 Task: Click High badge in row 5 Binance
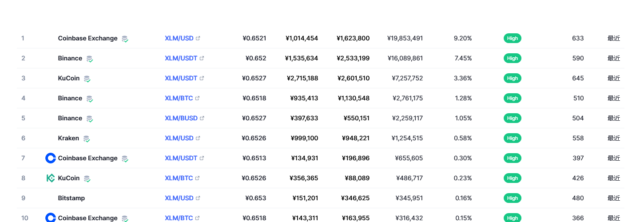[x=513, y=118]
